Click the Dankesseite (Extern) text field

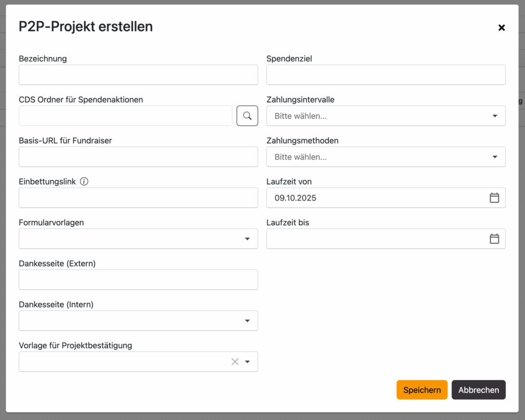138,280
